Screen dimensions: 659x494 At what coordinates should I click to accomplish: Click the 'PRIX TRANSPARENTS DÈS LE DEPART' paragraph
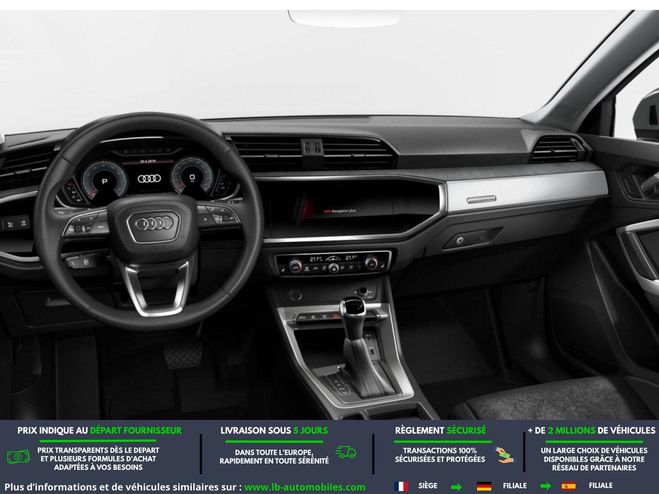(98, 459)
